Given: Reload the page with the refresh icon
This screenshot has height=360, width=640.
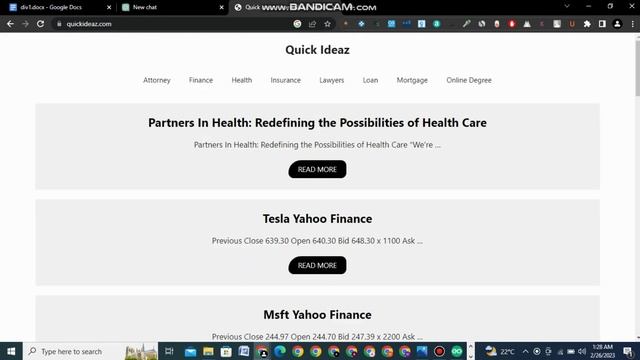Looking at the screenshot, I should point(40,24).
